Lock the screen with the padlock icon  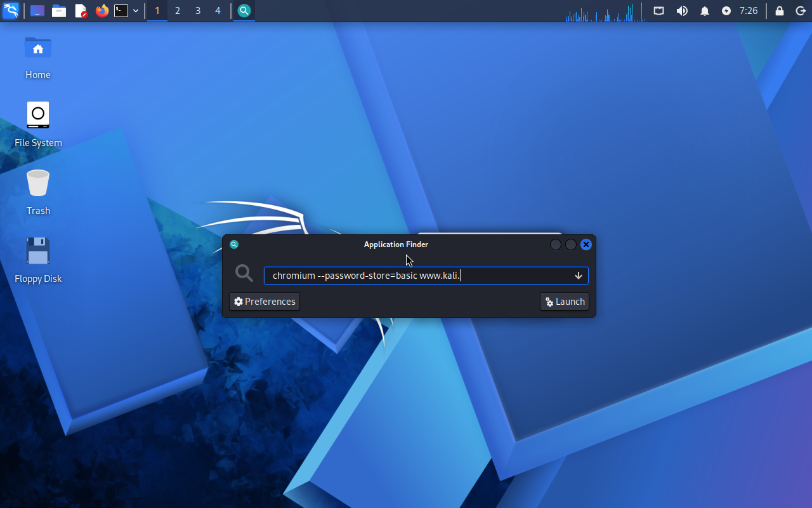[780, 11]
